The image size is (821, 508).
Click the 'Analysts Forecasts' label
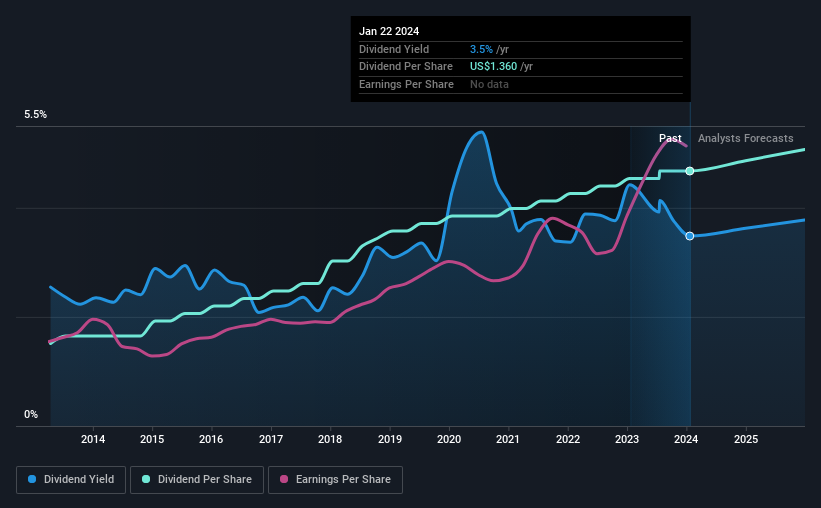(x=746, y=138)
